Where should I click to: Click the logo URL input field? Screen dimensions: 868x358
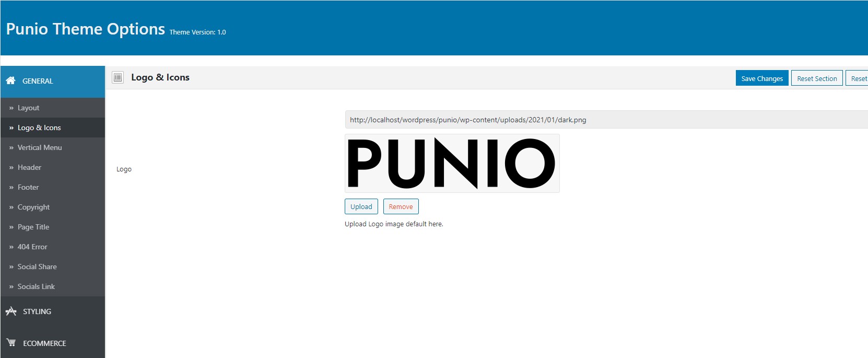click(x=606, y=120)
